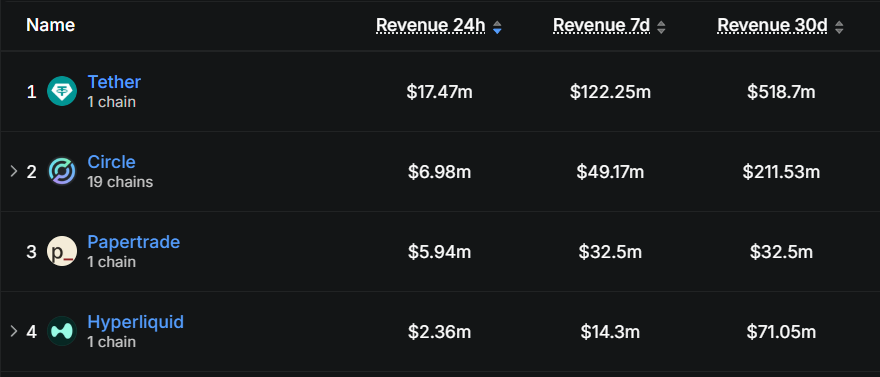Click the Tether logo icon
The width and height of the screenshot is (880, 377).
[x=62, y=91]
